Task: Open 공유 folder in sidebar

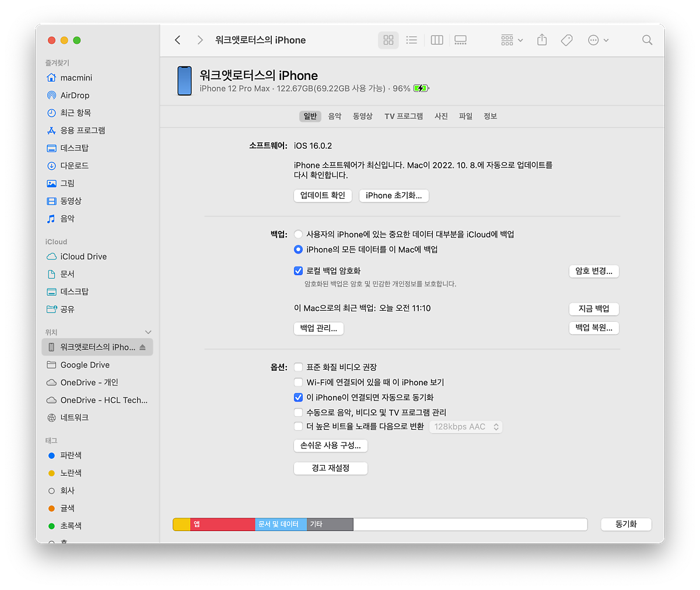Action: [x=67, y=309]
